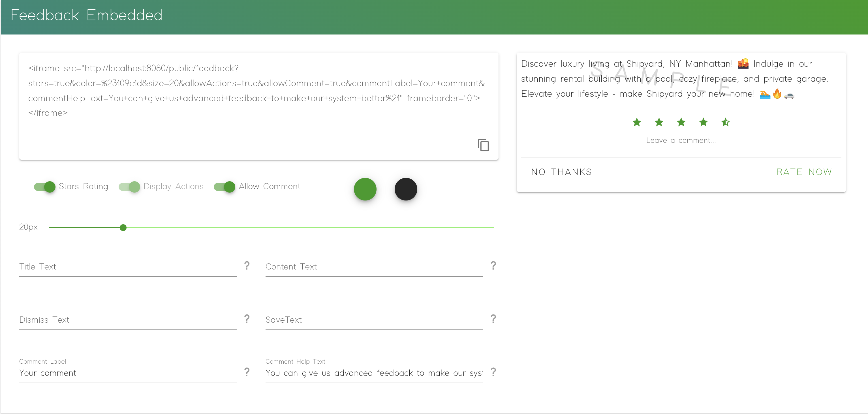Pick the black color swatch
Viewport: 868px width, 414px height.
click(x=406, y=189)
